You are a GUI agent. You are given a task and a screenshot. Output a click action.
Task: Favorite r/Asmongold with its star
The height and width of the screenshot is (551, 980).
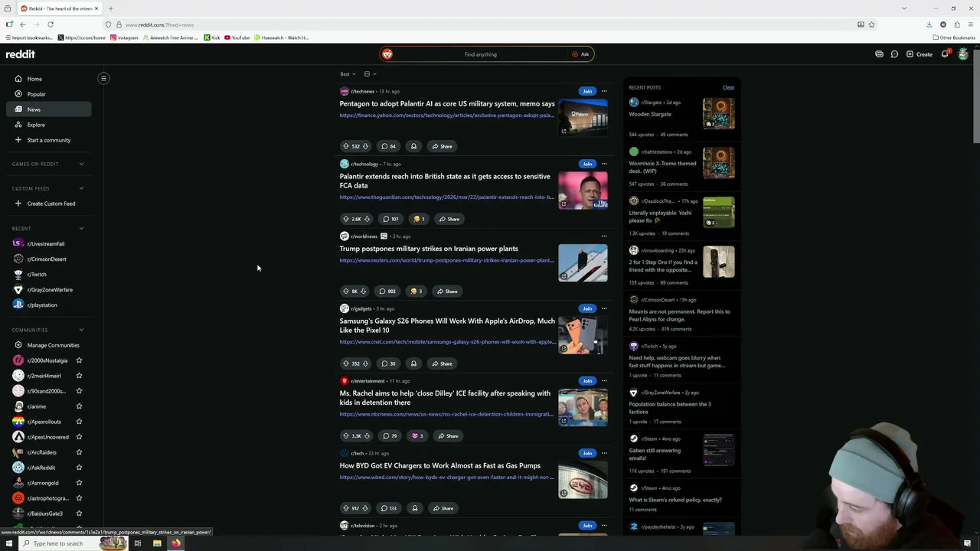(79, 483)
